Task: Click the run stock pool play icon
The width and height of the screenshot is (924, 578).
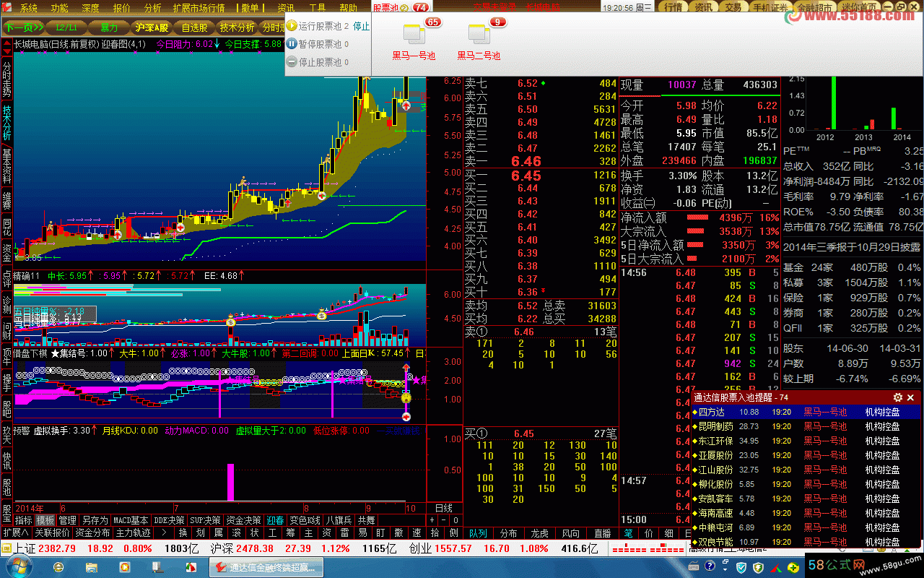Action: point(292,25)
